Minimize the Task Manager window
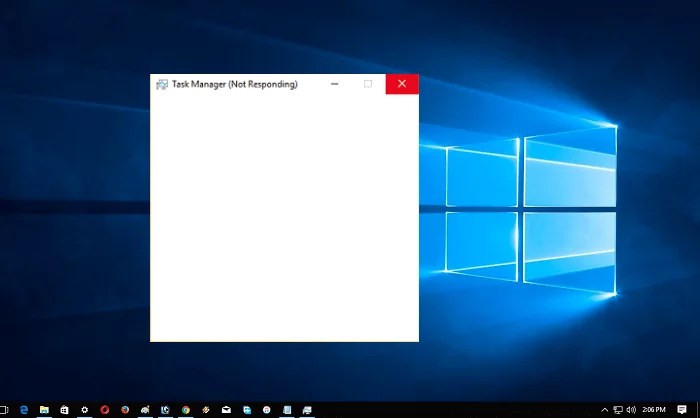Image resolution: width=700 pixels, height=418 pixels. [334, 84]
